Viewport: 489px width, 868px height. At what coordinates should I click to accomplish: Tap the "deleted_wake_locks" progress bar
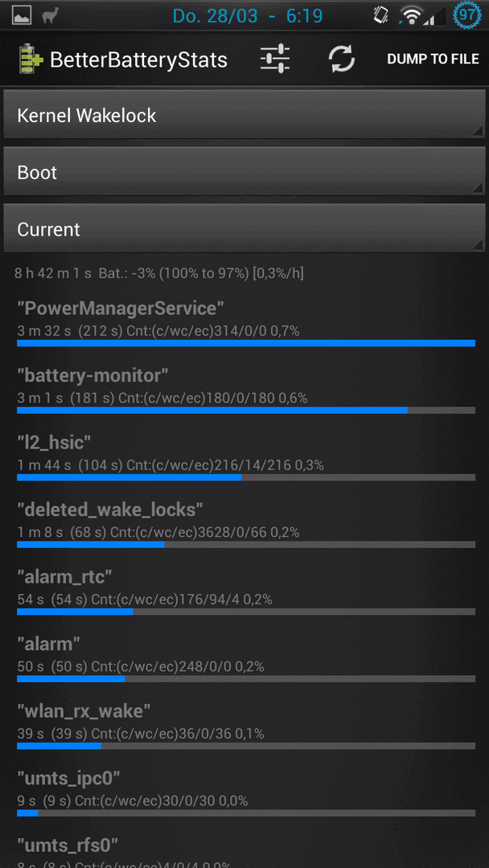[x=246, y=545]
